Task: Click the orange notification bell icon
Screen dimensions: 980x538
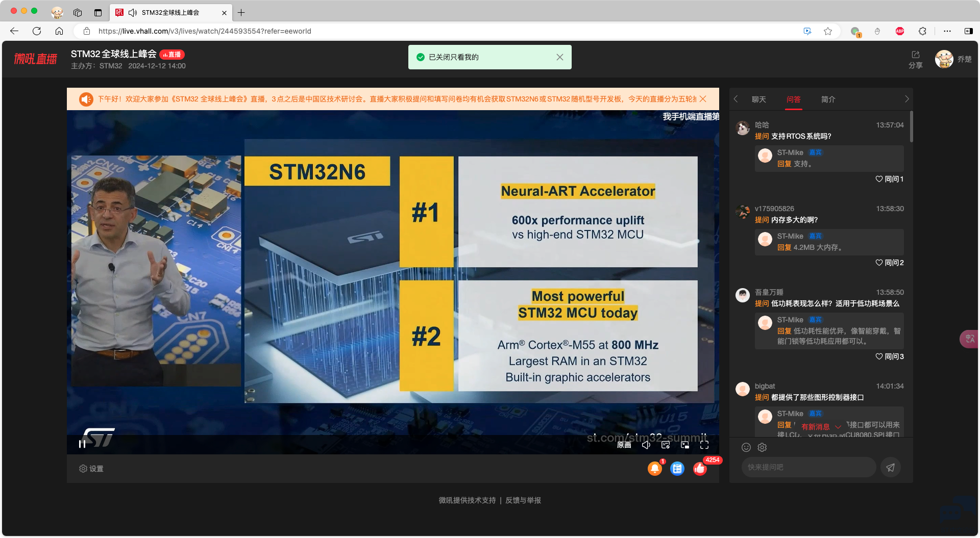Action: point(655,468)
